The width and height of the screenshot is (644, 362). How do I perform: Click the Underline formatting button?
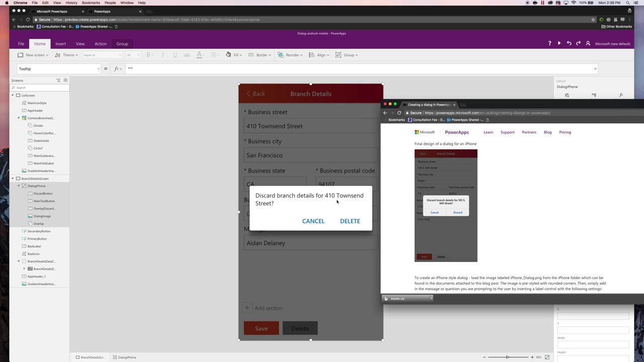pyautogui.click(x=175, y=55)
